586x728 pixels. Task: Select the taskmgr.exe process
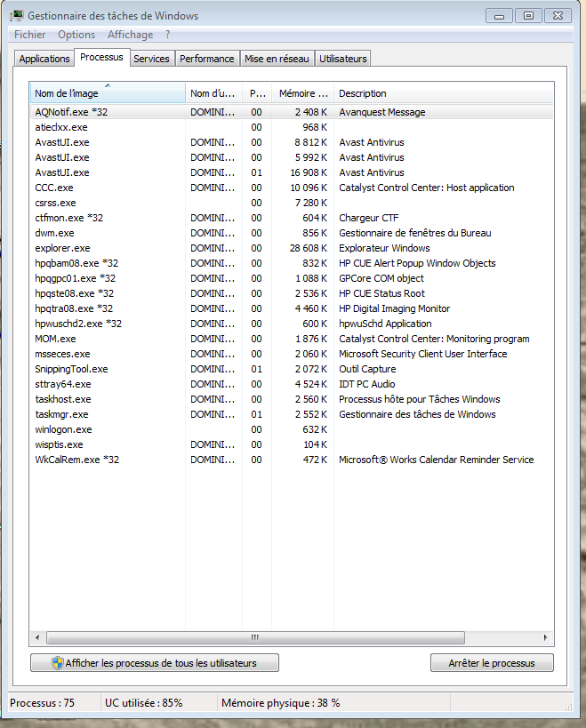[x=292, y=414]
